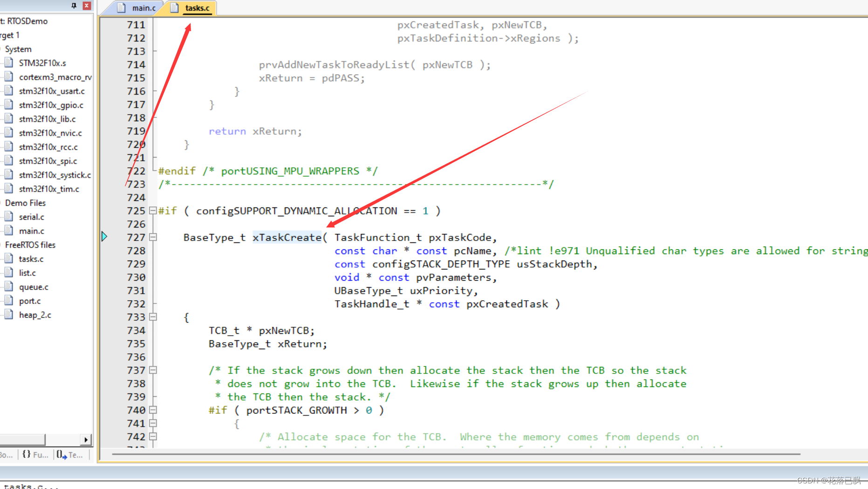Click the file icon beside tasks.c in tree
This screenshot has height=489, width=868.
pyautogui.click(x=8, y=258)
